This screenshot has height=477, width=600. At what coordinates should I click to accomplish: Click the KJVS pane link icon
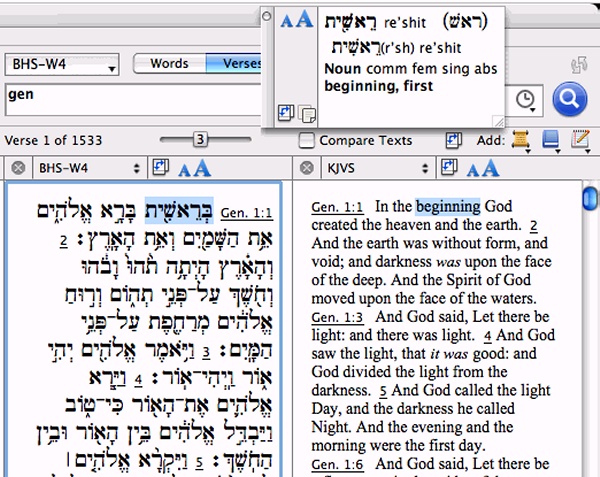point(449,168)
